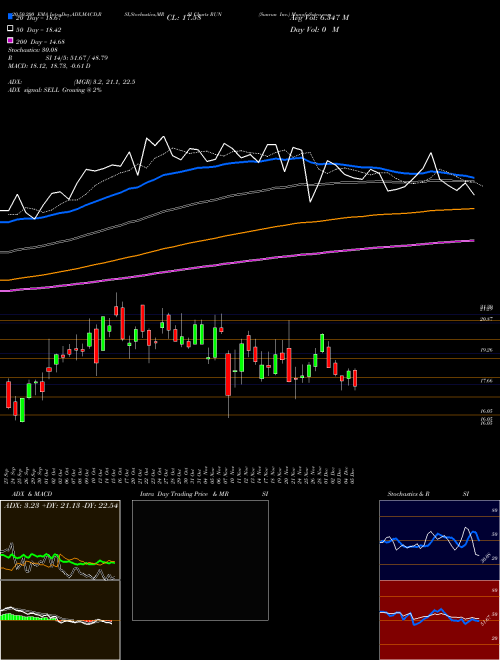The image size is (500, 660).
Task: Select the 'MACD: 18.12, 18.73, -0.61 D' line
Action: click(x=49, y=66)
